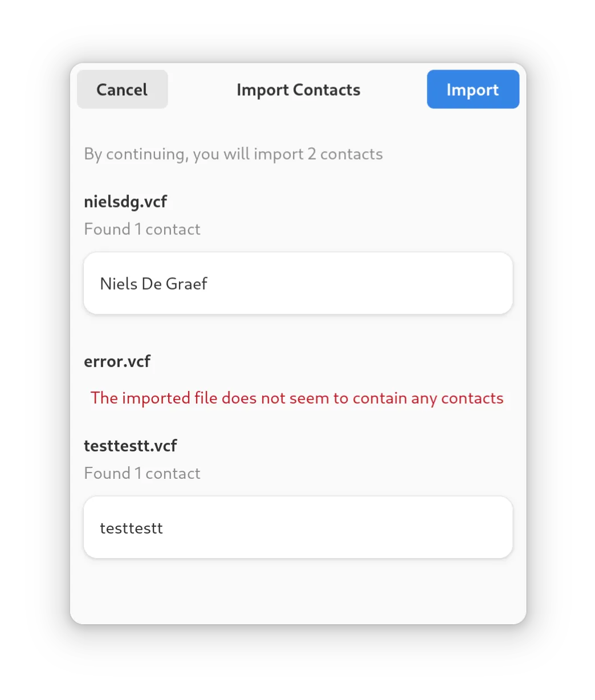The width and height of the screenshot is (595, 700).
Task: Click the dark backdrop above the dialog
Action: [297, 31]
